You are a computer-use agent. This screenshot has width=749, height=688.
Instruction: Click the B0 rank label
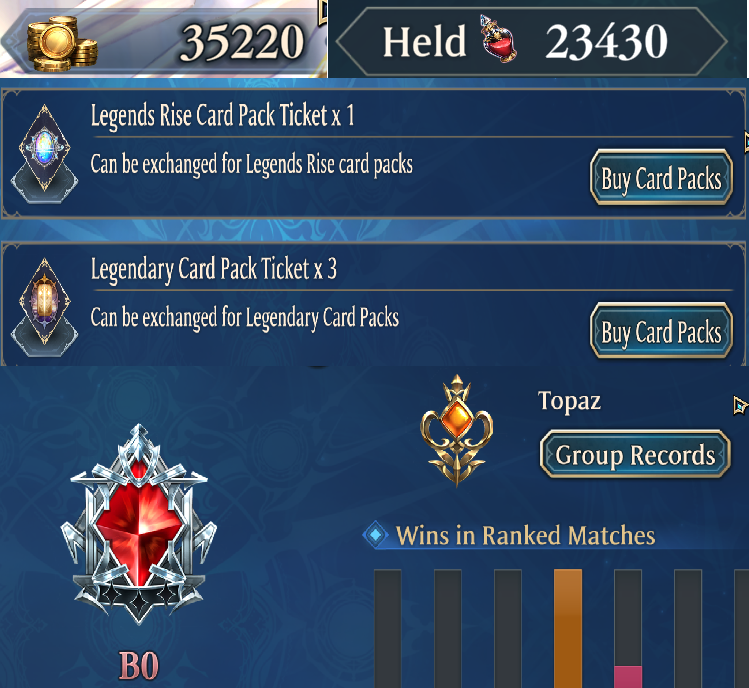point(139,665)
